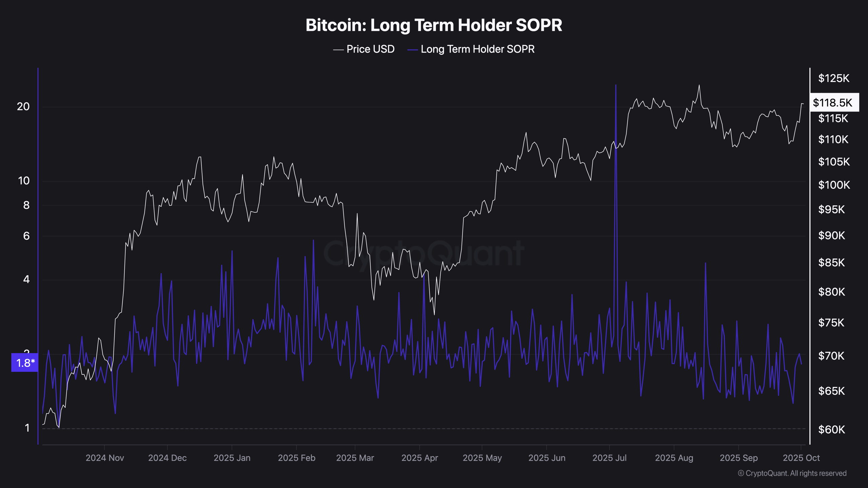This screenshot has height=488, width=868.
Task: Click the 10 tick on SOPR axis
Action: click(x=24, y=181)
